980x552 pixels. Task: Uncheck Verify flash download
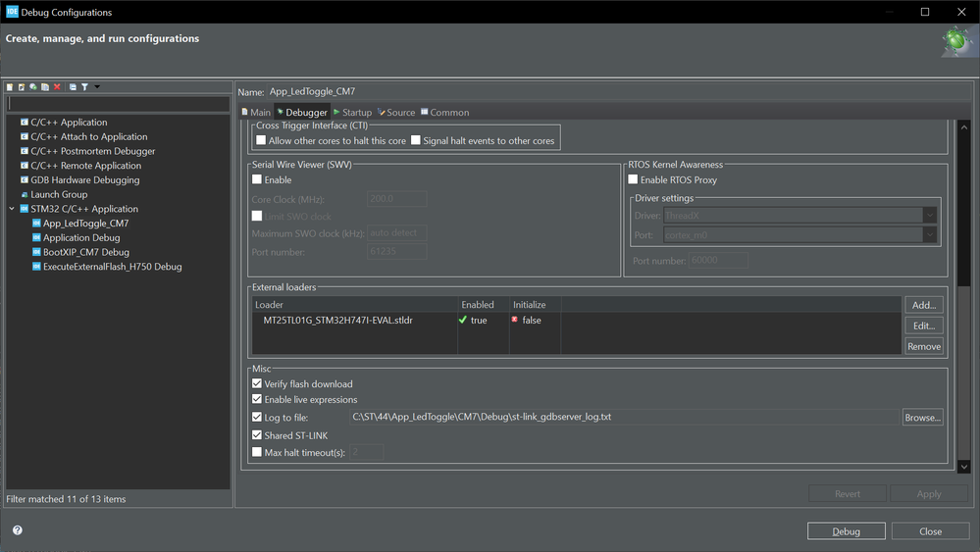(x=257, y=383)
